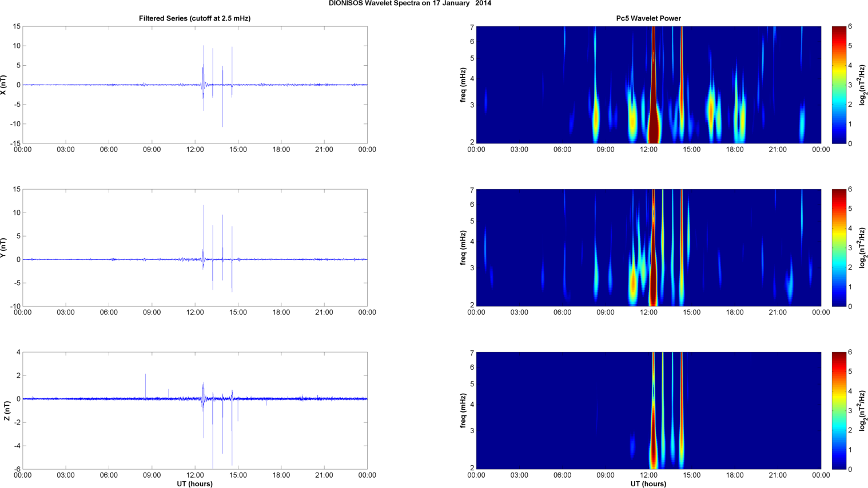
Task: Click inside the Y component filtered series plot
Action: (x=194, y=247)
